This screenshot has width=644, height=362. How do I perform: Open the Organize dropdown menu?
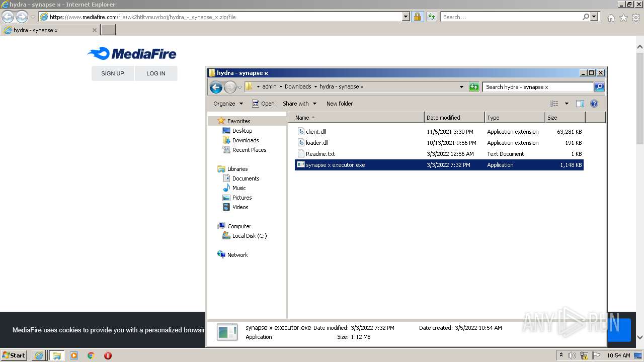pos(228,104)
